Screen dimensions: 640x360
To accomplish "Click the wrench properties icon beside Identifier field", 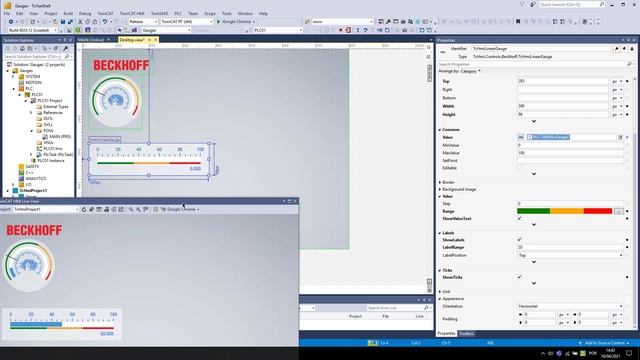I will pos(616,49).
